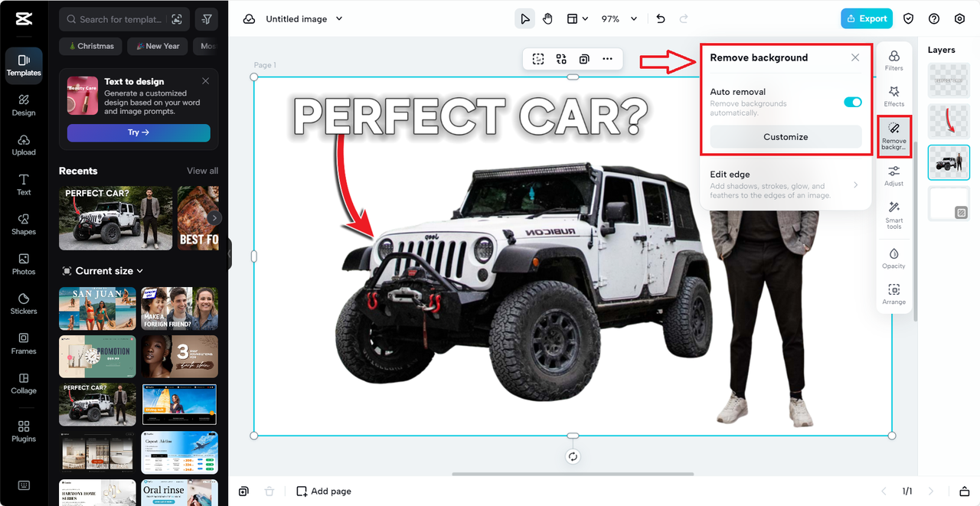Choose the Hand pan tool
The image size is (980, 506).
point(547,19)
